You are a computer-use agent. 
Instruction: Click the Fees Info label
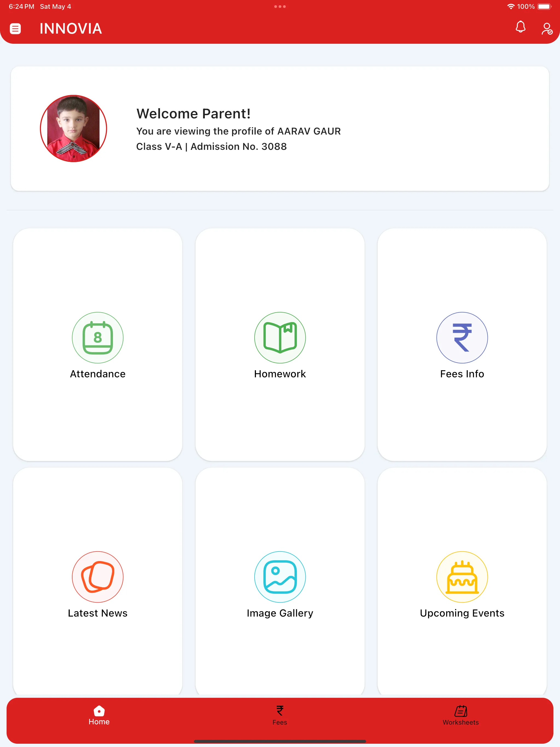point(462,374)
